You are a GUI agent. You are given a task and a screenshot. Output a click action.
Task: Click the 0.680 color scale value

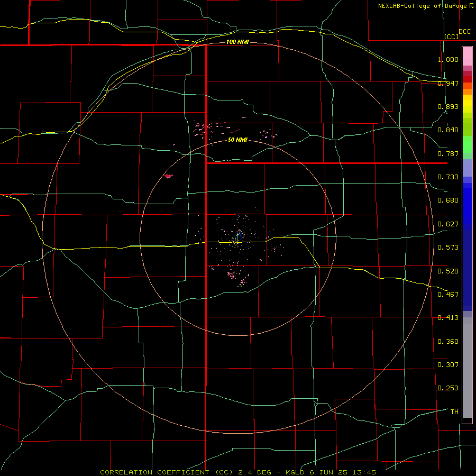448,200
